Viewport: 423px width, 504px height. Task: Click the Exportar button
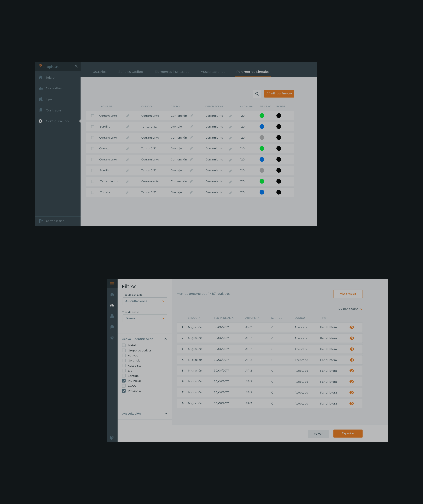(348, 433)
